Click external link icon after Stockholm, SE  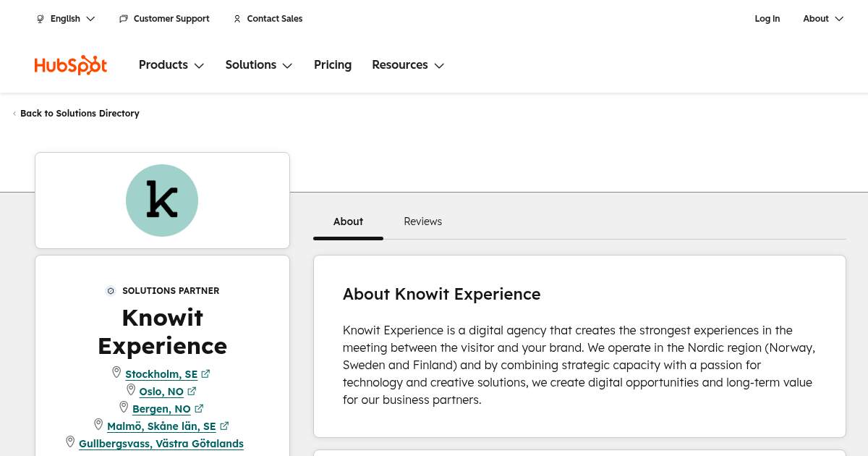coord(205,374)
